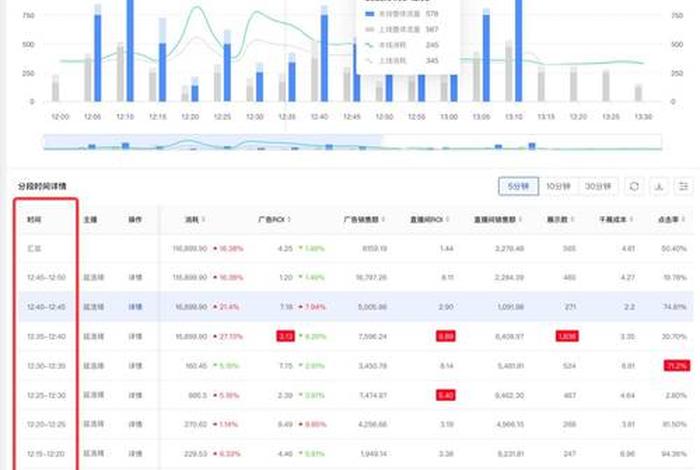Select the 5分钟 interval option
This screenshot has width=700, height=470.
[x=518, y=186]
